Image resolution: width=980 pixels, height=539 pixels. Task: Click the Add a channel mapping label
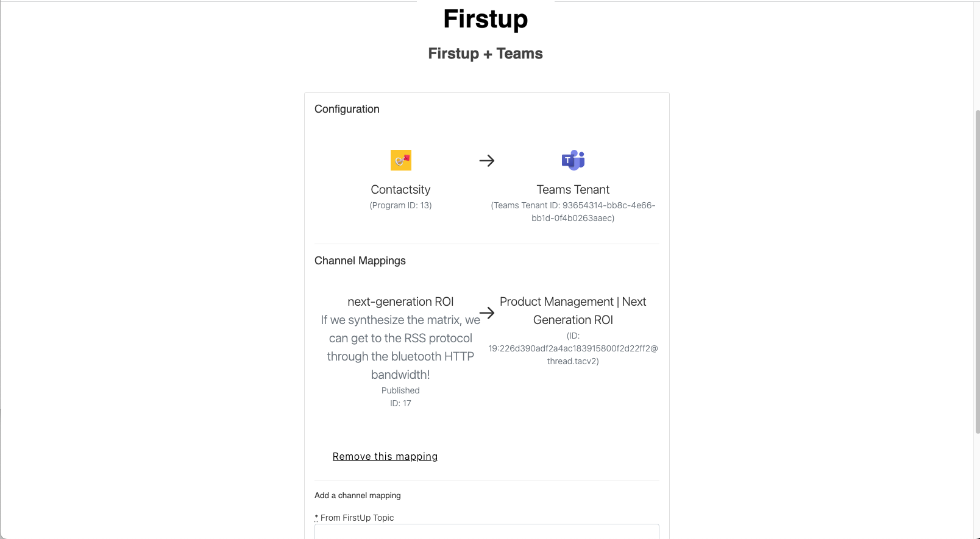(x=358, y=495)
